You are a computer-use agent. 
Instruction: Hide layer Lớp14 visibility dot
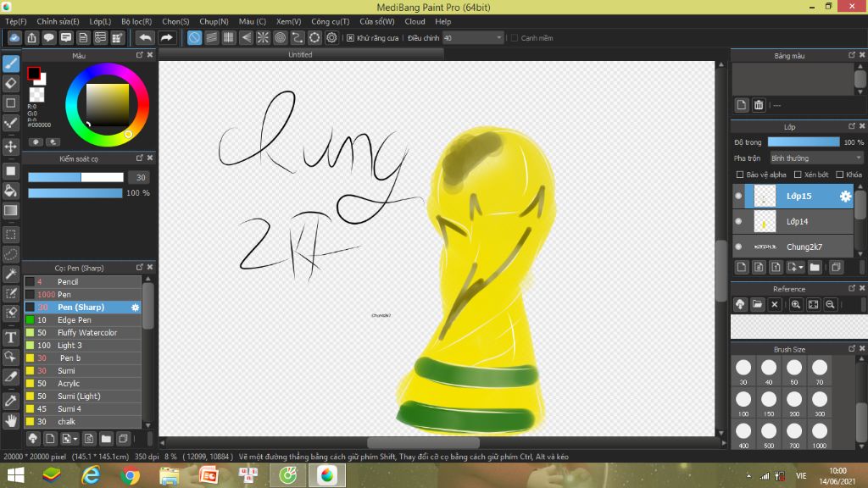[x=738, y=221]
